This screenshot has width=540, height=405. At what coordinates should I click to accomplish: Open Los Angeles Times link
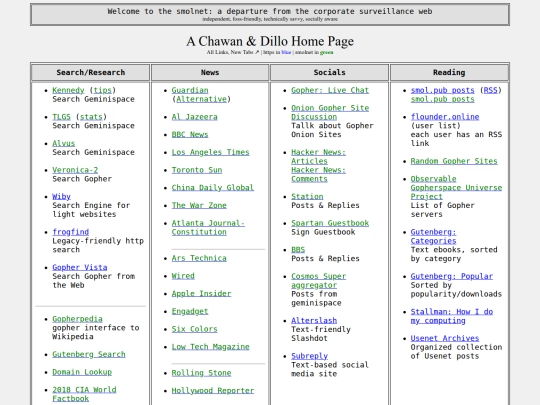(210, 152)
